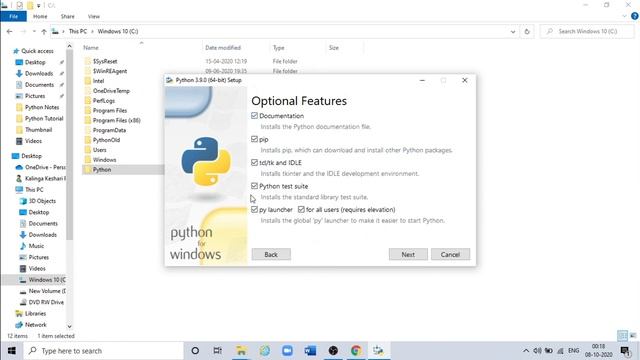Image resolution: width=640 pixels, height=360 pixels.
Task: Disable Python test suite checkbox
Action: 254,186
